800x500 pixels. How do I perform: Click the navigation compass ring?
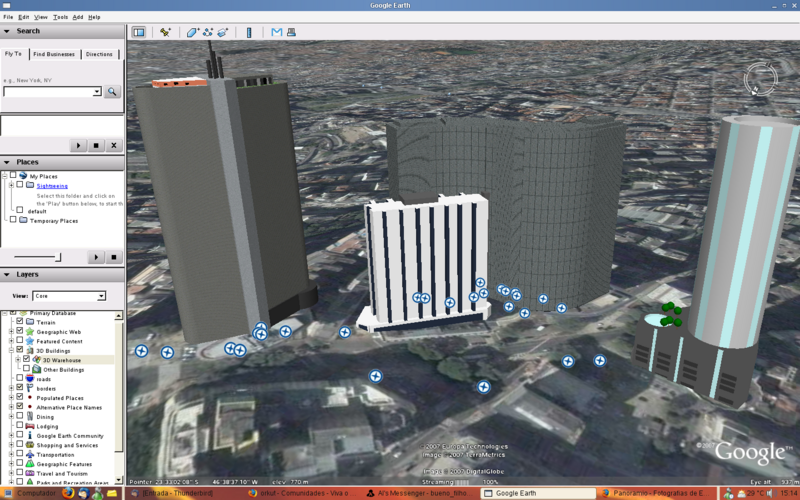tap(760, 79)
